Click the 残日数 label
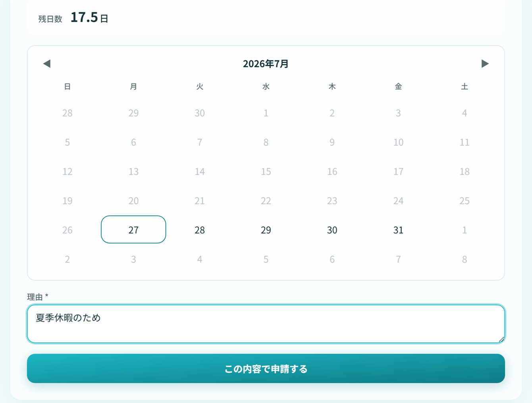 [x=50, y=19]
